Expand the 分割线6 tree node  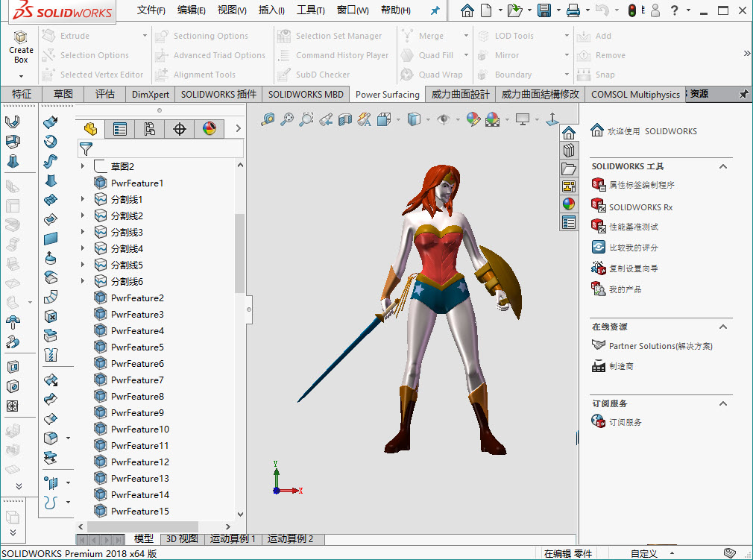click(x=83, y=281)
